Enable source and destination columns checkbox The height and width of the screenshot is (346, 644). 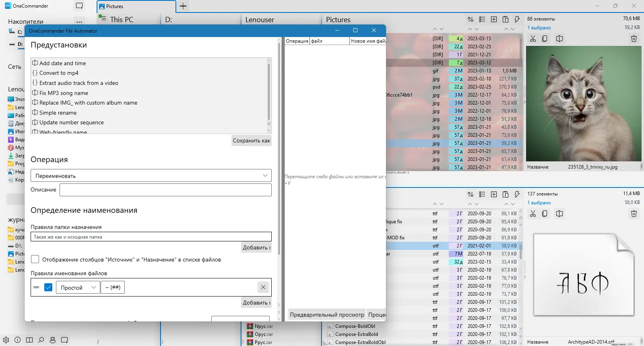(35, 259)
